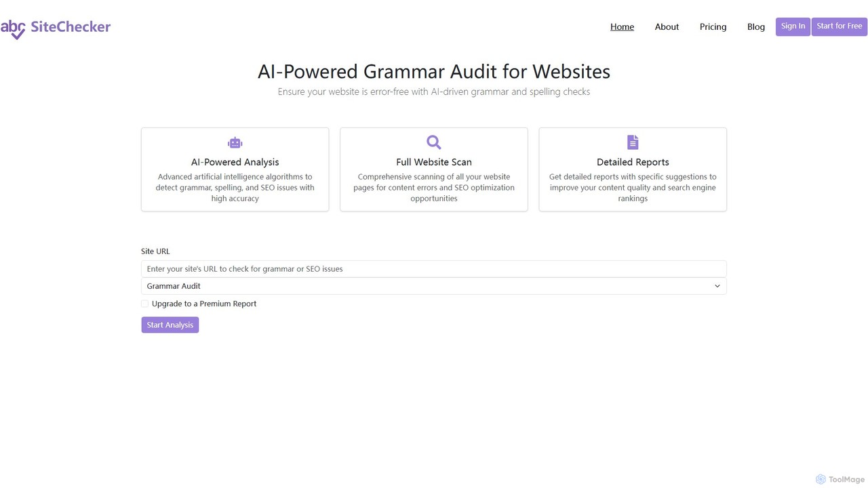Open the Pricing page in the navigation
Viewport: 868px width, 488px height.
(713, 26)
